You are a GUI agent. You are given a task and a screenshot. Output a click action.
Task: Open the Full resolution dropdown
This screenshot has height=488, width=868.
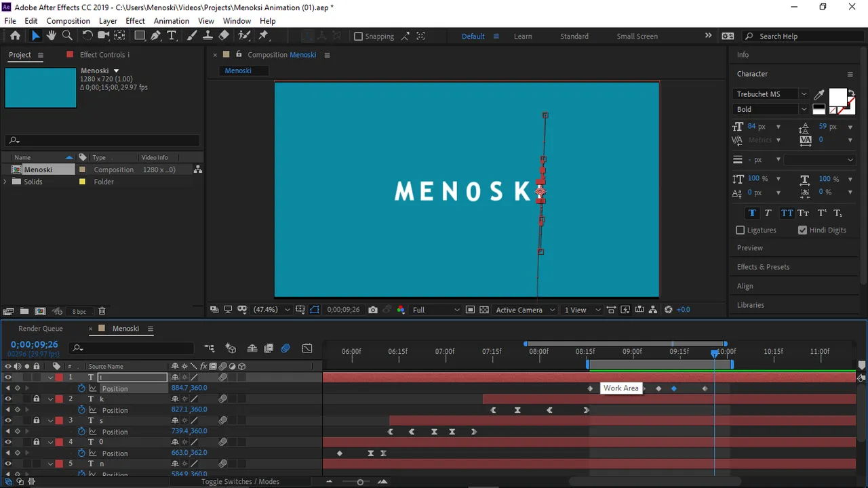point(435,310)
